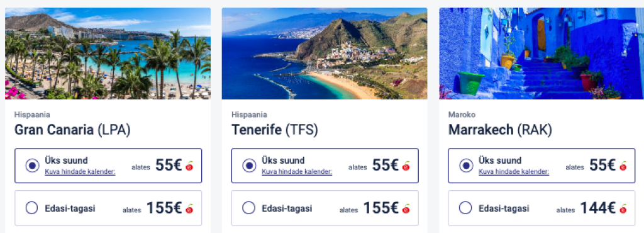The width and height of the screenshot is (644, 233).
Task: Open the Marrakech blue street photo
Action: point(541,54)
